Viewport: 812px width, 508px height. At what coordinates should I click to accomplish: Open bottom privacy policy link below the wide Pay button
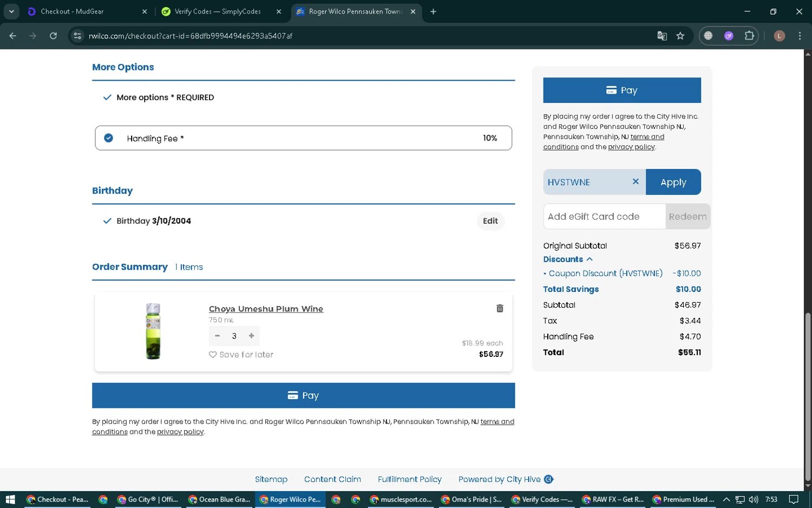[x=180, y=432]
